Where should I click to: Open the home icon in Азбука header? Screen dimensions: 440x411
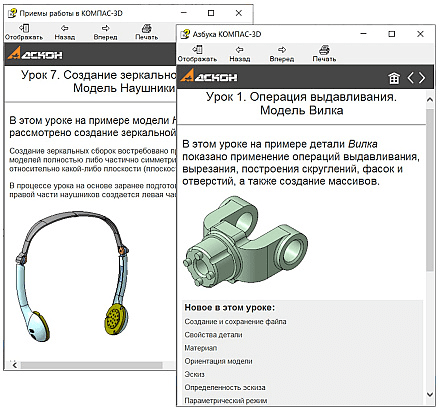coord(394,78)
